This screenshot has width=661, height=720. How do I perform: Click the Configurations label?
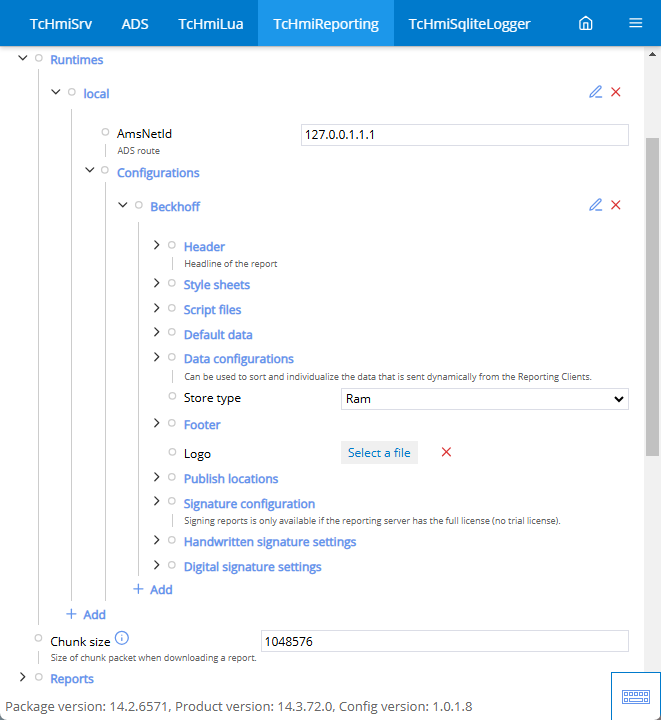(x=158, y=173)
